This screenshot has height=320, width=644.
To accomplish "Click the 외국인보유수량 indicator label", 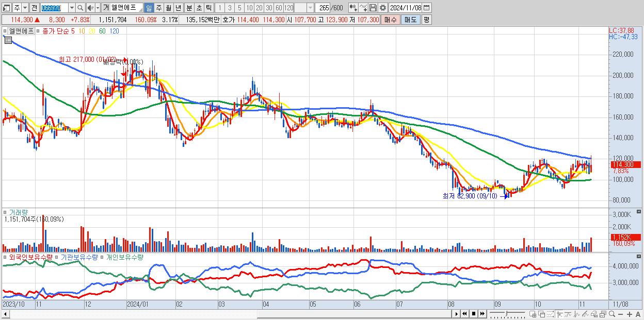I will pos(31,257).
